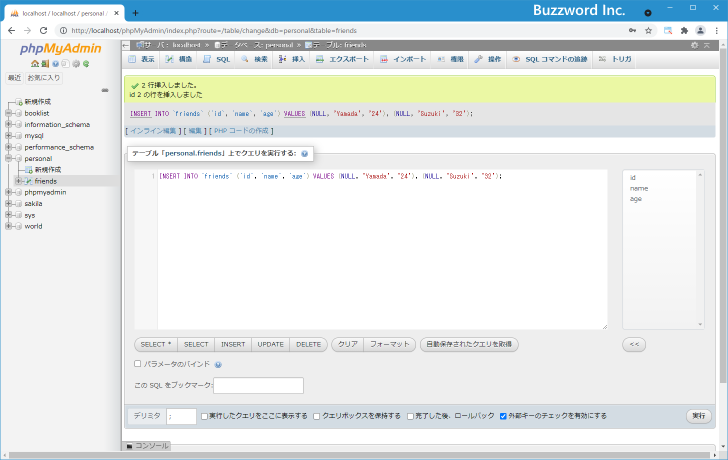Screen dimensions: 728x460
Task: Switch to the 構造 tab
Action: 178,60
